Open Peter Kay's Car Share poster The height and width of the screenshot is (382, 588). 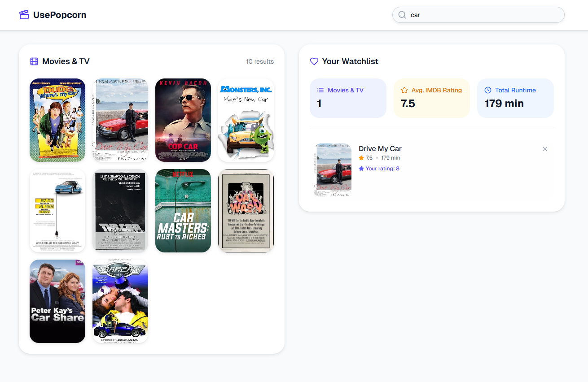pos(57,301)
